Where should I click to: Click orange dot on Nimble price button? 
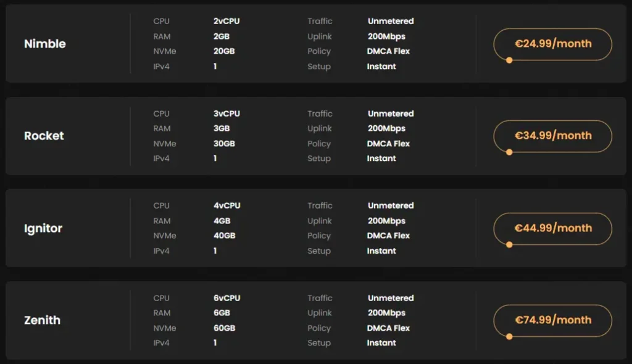(509, 60)
